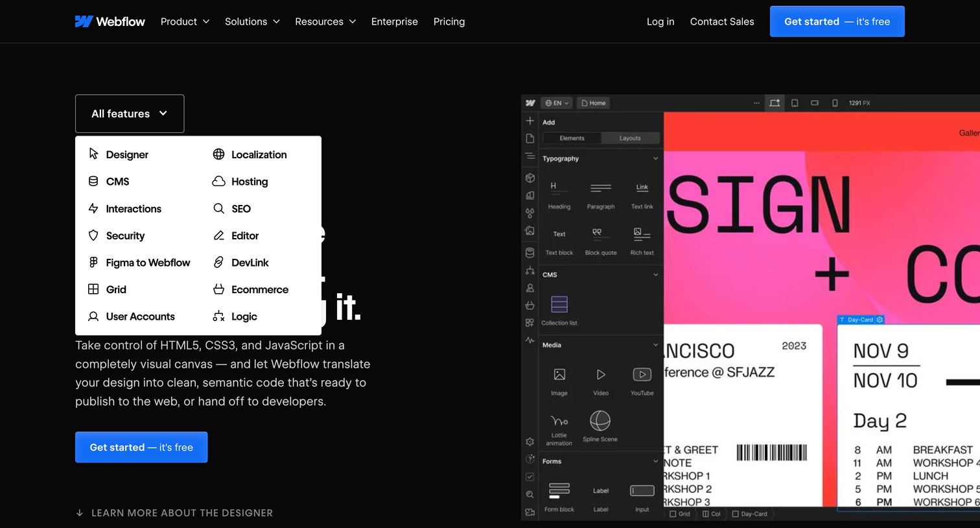Select Grid from features menu
The image size is (980, 528).
point(108,289)
